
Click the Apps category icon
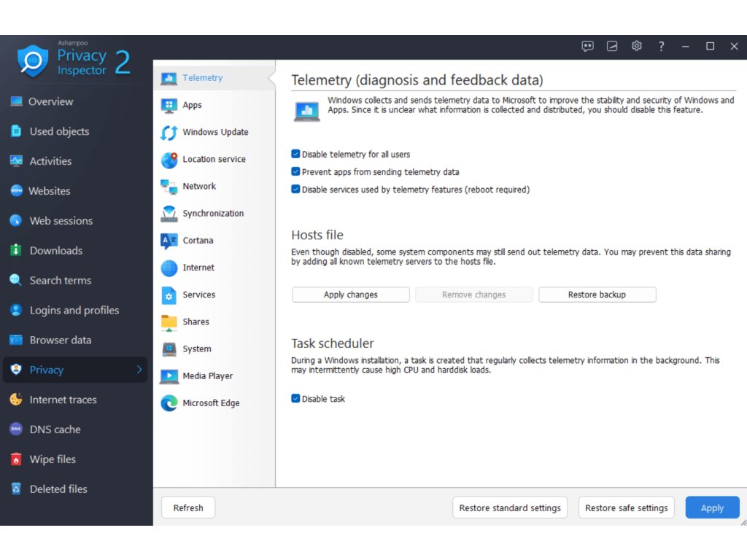click(169, 105)
